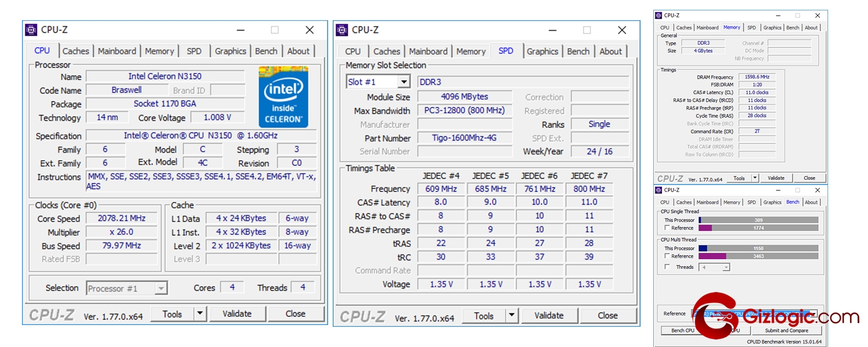The image size is (868, 347).
Task: Open Caches tab in the SPD window
Action: [387, 51]
